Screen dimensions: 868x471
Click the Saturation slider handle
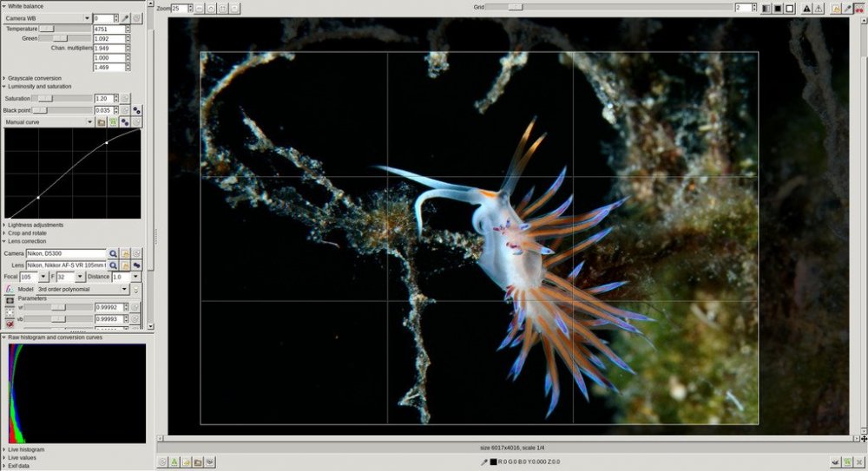click(x=45, y=99)
